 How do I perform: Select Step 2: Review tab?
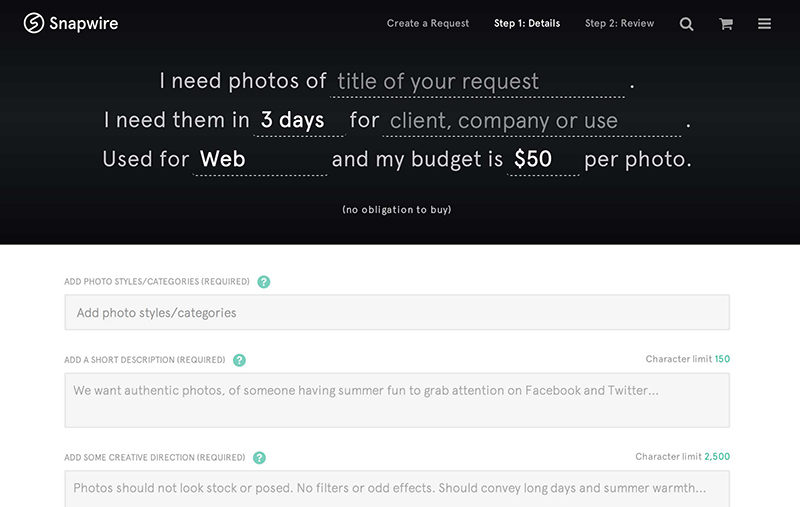point(619,23)
